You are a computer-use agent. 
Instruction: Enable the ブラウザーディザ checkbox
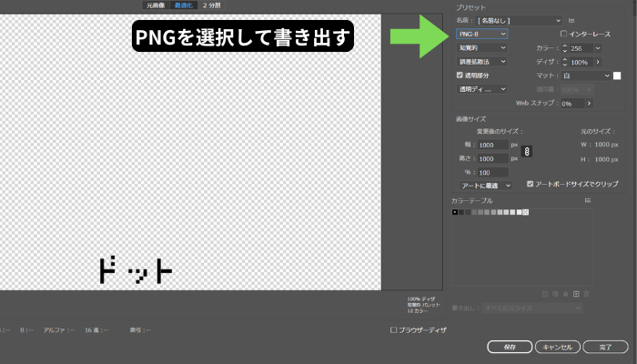393,330
